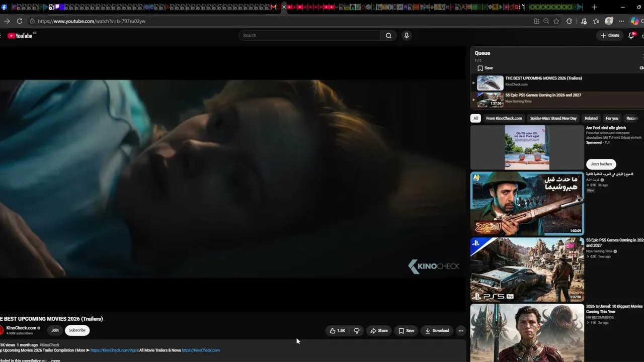This screenshot has height=362, width=644.
Task: Subscribe to the KinoCheck.com channel
Action: point(77,330)
